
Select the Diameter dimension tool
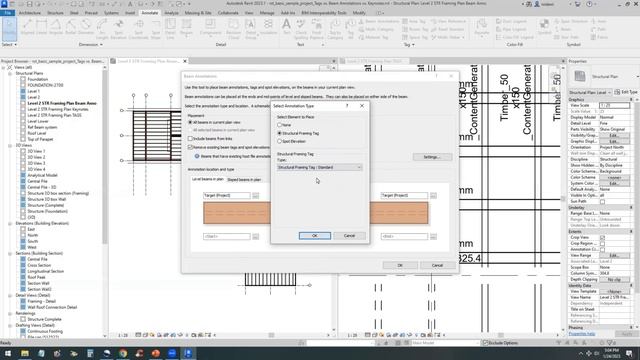click(86, 28)
